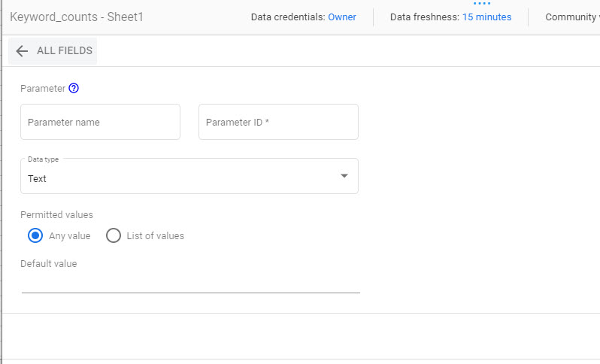Focus the Parameter ID field
Image resolution: width=600 pixels, height=364 pixels.
pos(278,122)
